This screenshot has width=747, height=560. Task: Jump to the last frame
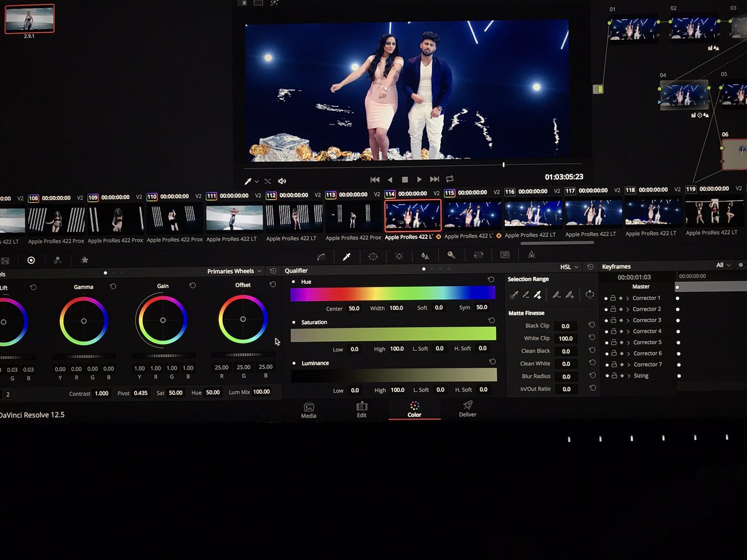point(435,179)
